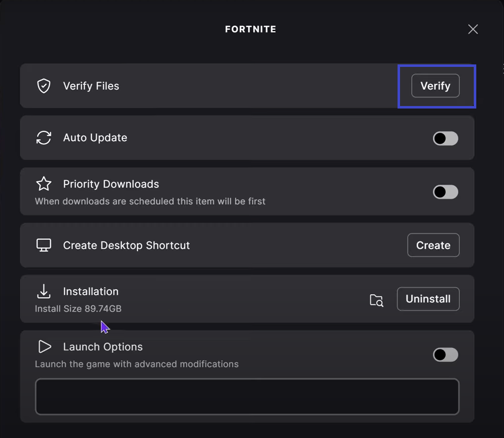504x438 pixels.
Task: Turn on Priority Downloads
Action: (x=445, y=192)
